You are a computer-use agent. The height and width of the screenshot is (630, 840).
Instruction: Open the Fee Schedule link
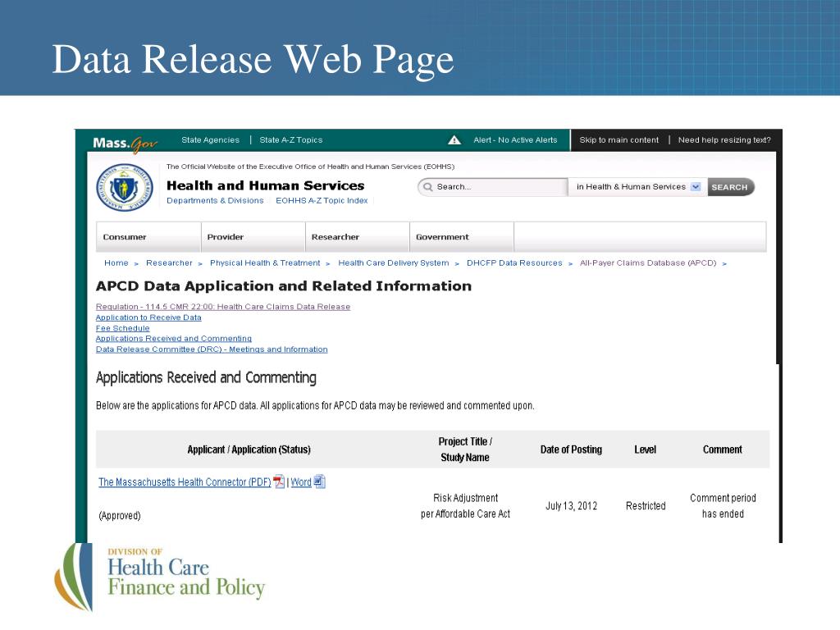click(123, 328)
